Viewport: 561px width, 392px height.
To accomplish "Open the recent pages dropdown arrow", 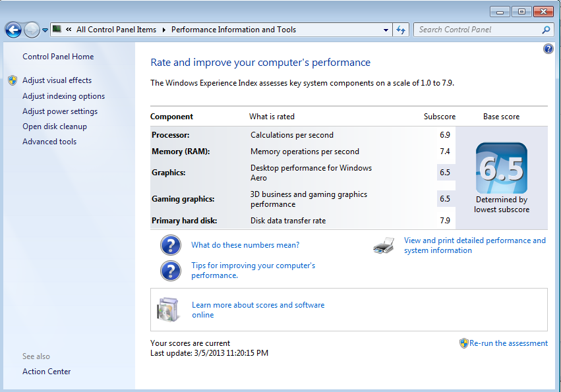I will point(45,30).
